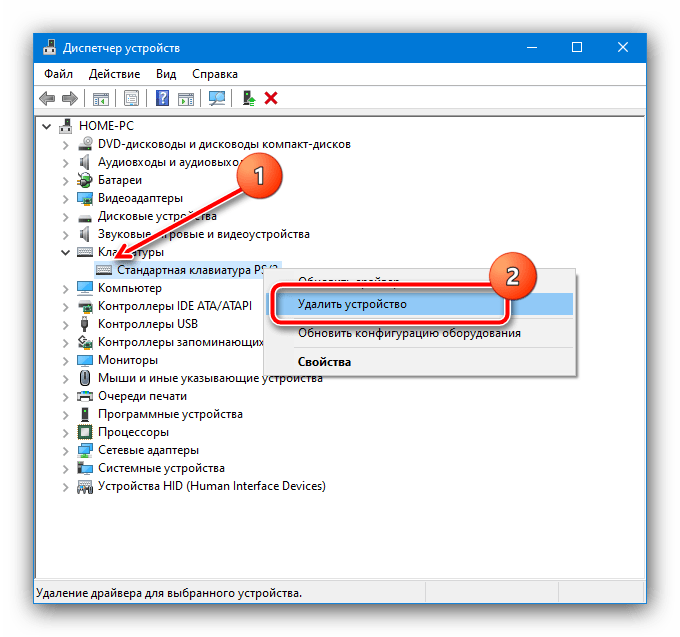680x637 pixels.
Task: Open the Файл menu
Action: click(x=59, y=74)
